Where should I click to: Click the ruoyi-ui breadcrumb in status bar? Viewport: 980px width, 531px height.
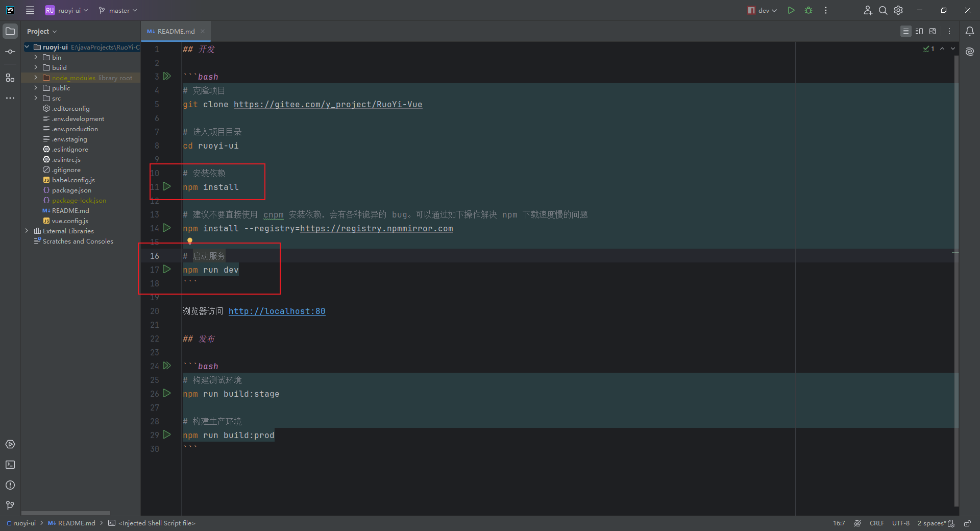tap(21, 523)
